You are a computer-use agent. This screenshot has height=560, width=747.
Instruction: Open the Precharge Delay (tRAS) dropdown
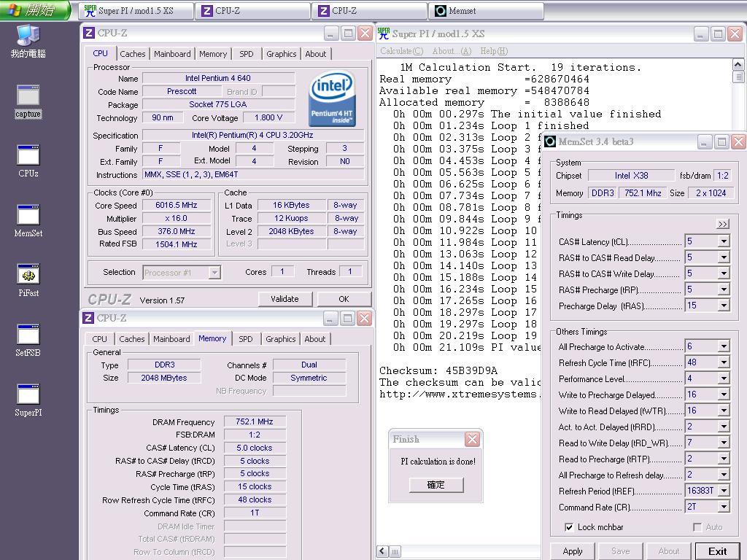click(x=724, y=306)
